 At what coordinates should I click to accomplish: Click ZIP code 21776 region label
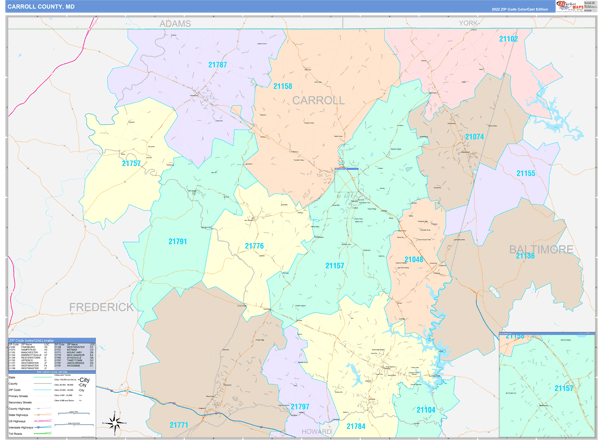pyautogui.click(x=254, y=246)
